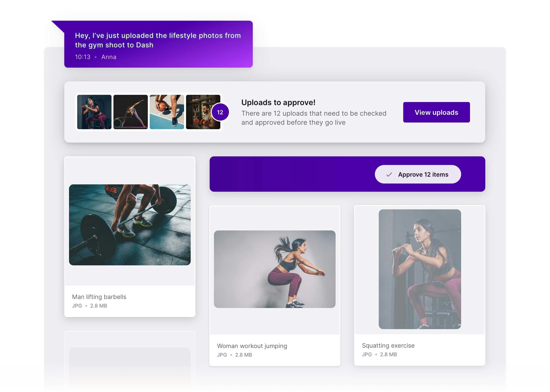Click the View uploads button
550x392 pixels.
tap(436, 112)
